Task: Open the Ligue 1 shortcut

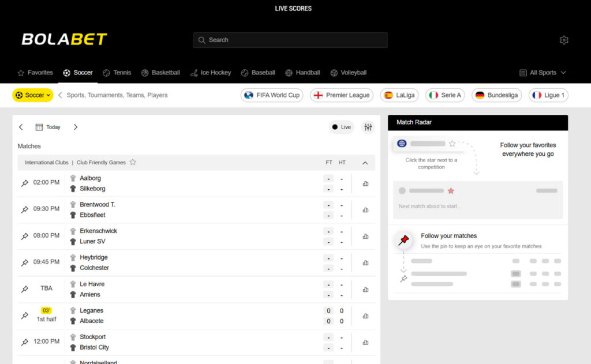Action: (x=548, y=95)
